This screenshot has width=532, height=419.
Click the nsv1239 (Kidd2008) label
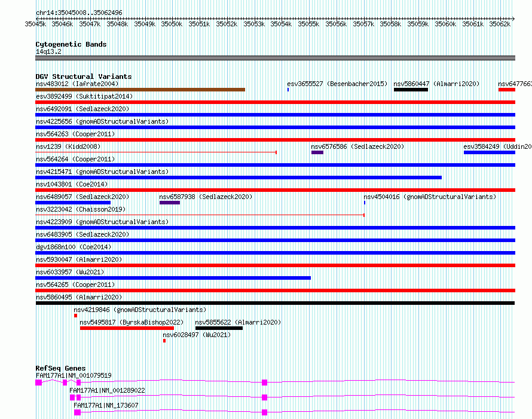68,146
